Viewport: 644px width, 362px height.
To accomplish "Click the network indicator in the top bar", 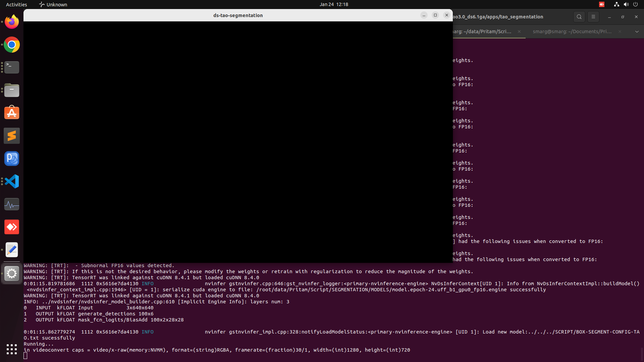I will [x=616, y=4].
